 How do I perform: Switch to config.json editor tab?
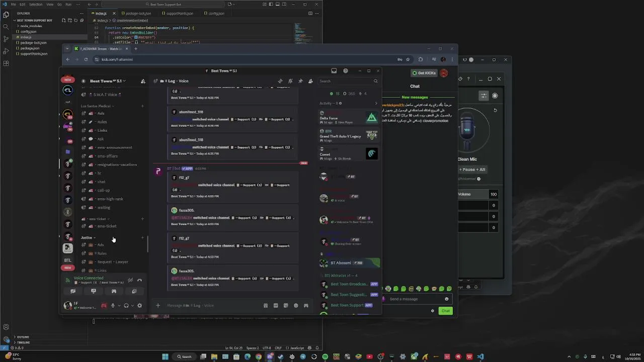[216, 14]
